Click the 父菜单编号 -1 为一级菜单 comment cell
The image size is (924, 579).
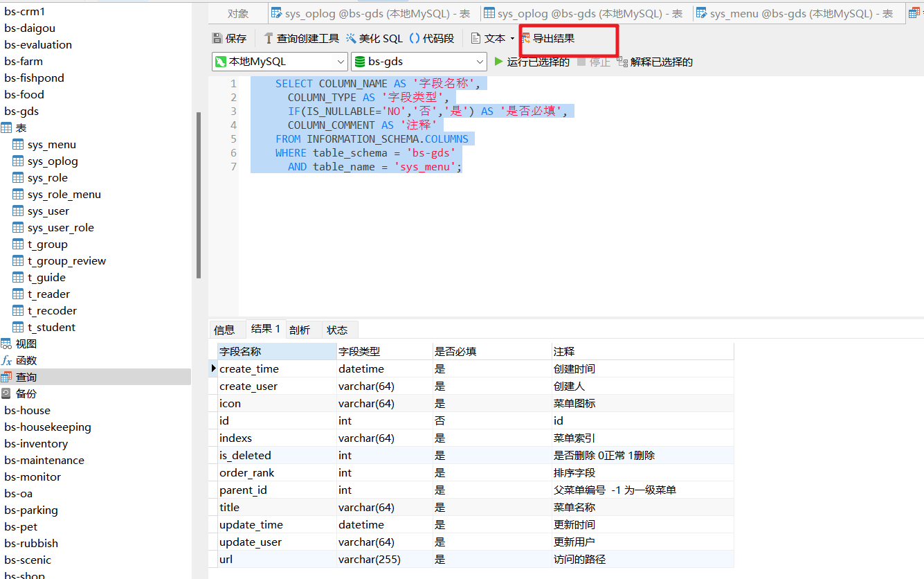643,490
